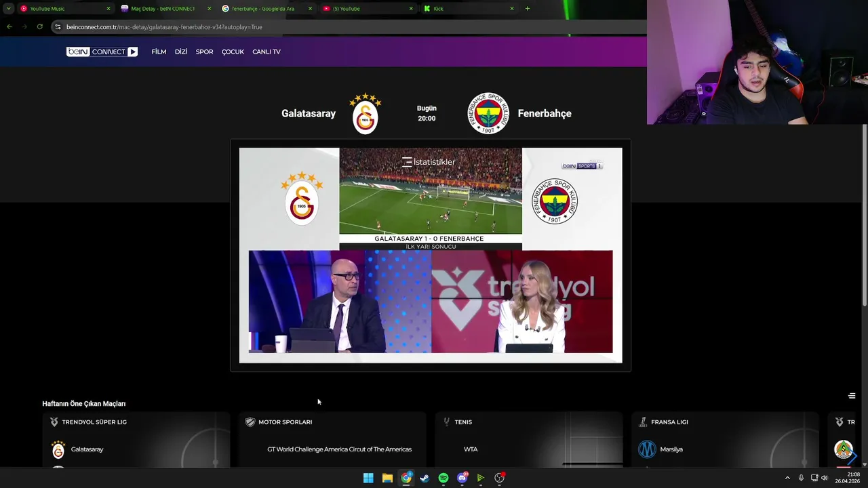Open the MOTOR SPORLARI card

332,439
